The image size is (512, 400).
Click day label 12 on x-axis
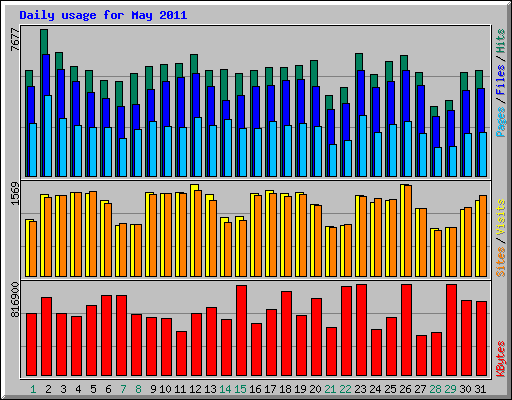click(195, 389)
